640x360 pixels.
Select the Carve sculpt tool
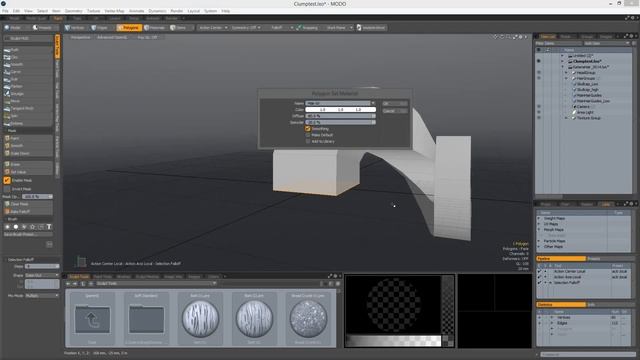pos(28,72)
